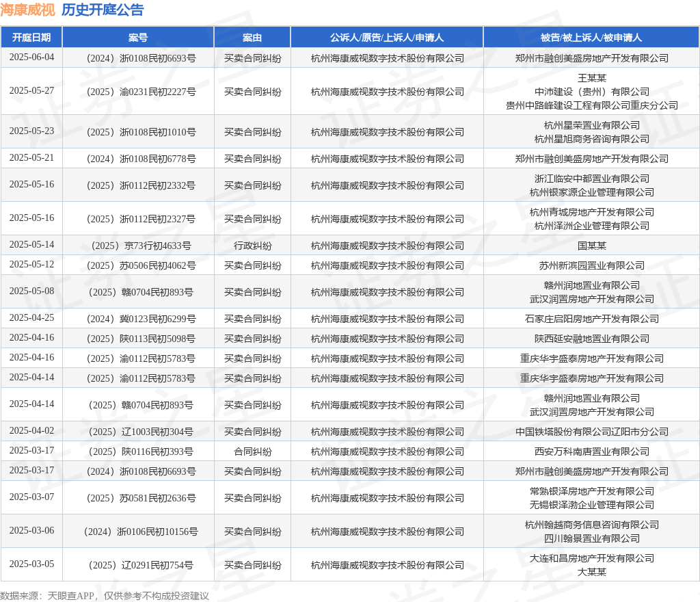Click the 数据来源 天眼查APP footer note
The image size is (700, 602).
point(105,596)
